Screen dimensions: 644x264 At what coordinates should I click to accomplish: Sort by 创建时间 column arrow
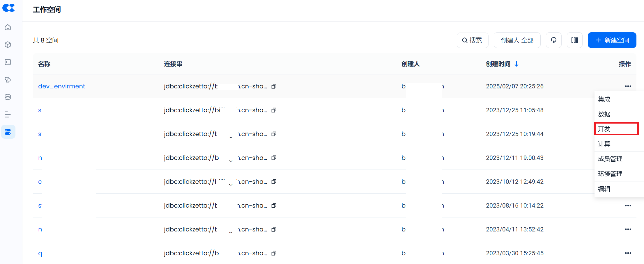pyautogui.click(x=516, y=64)
